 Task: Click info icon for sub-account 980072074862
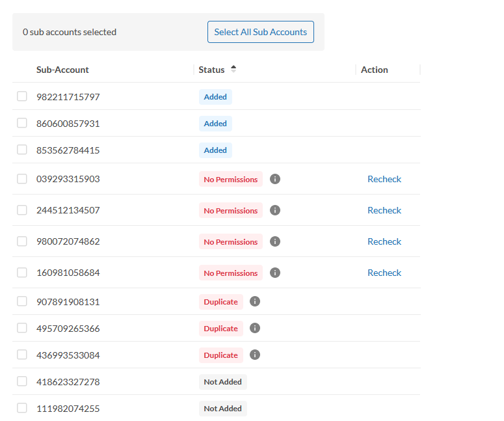tap(275, 241)
